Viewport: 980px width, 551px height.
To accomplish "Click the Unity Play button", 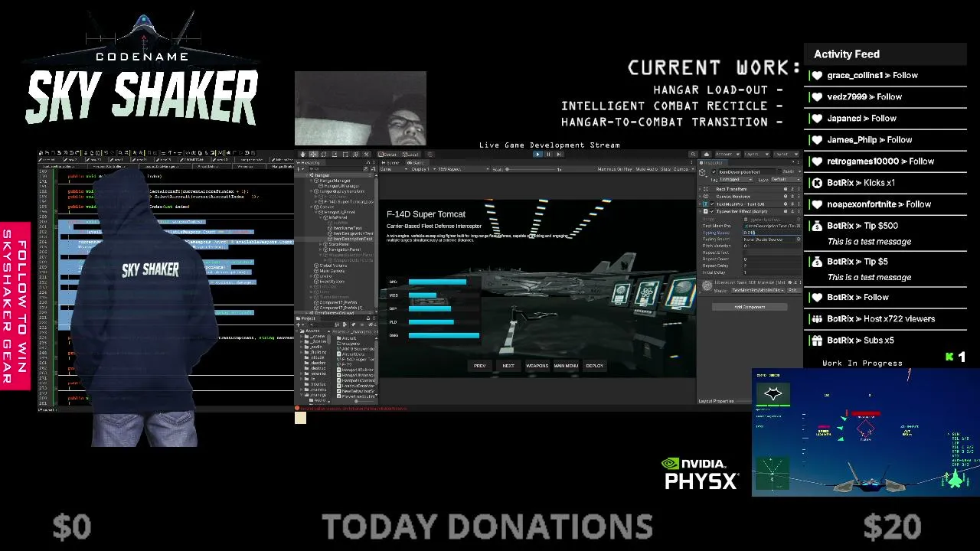I will [x=537, y=154].
